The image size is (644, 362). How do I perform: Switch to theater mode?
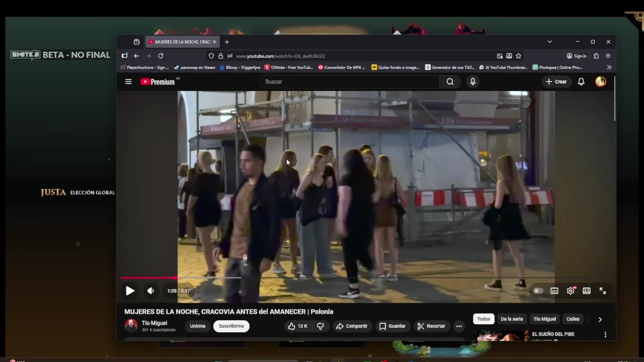click(x=587, y=291)
